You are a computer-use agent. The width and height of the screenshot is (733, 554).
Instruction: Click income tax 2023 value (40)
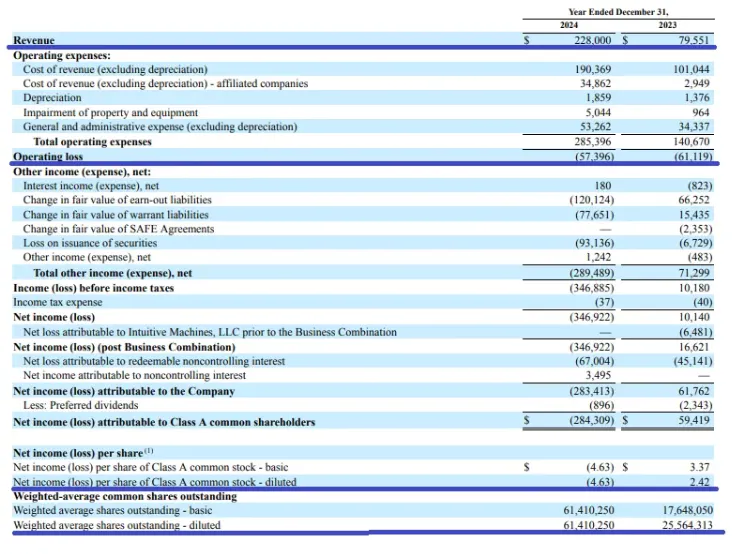click(x=703, y=302)
